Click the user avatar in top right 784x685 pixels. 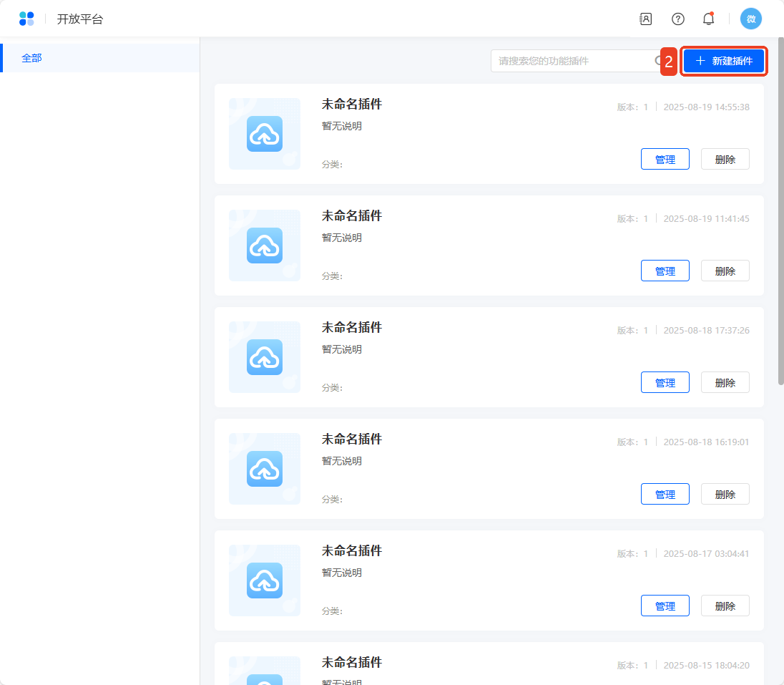(750, 19)
